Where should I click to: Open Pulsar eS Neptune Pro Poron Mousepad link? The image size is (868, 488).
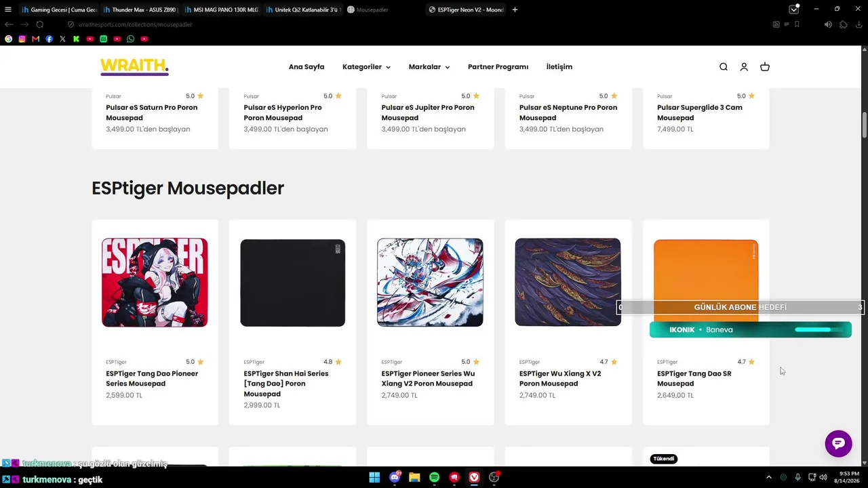(x=568, y=113)
